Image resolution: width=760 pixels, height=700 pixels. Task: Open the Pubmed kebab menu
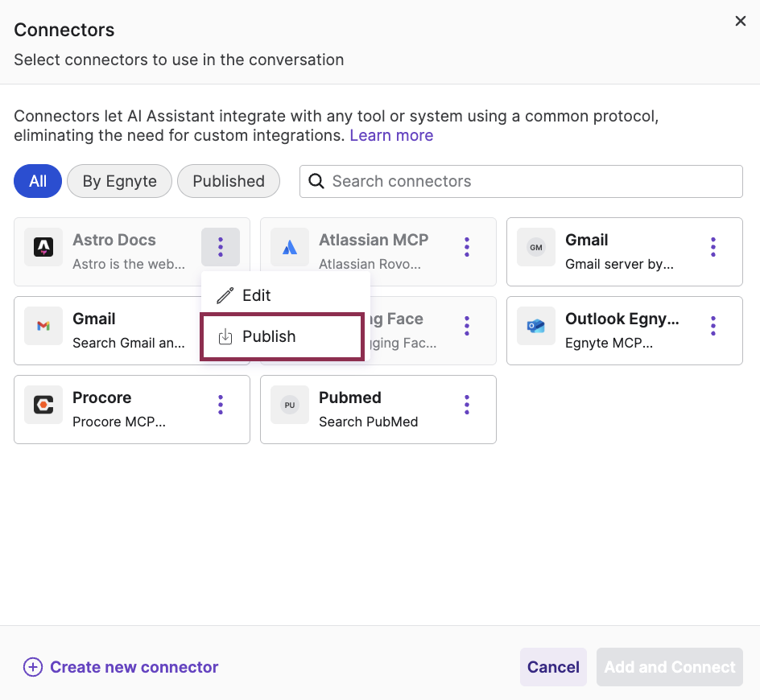click(x=466, y=405)
